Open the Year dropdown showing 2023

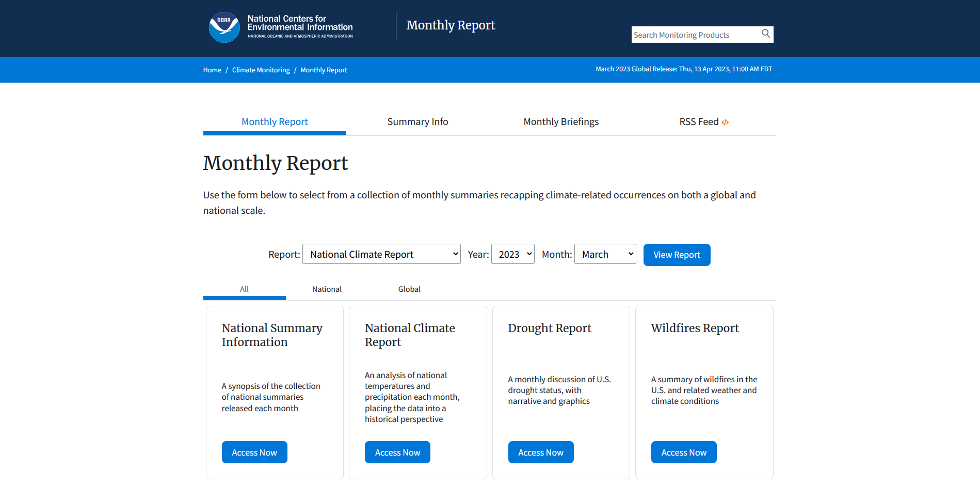(x=513, y=254)
